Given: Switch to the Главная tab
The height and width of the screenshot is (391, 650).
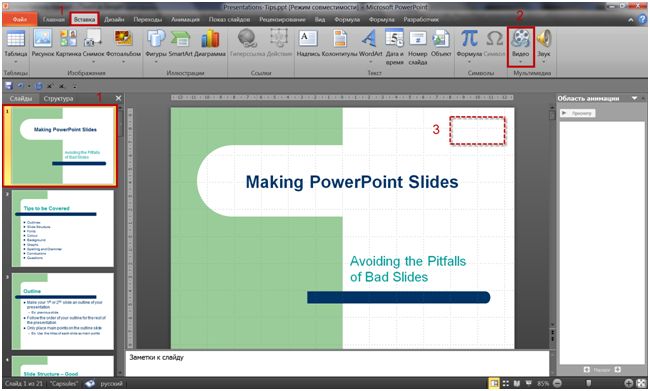Looking at the screenshot, I should pos(53,19).
